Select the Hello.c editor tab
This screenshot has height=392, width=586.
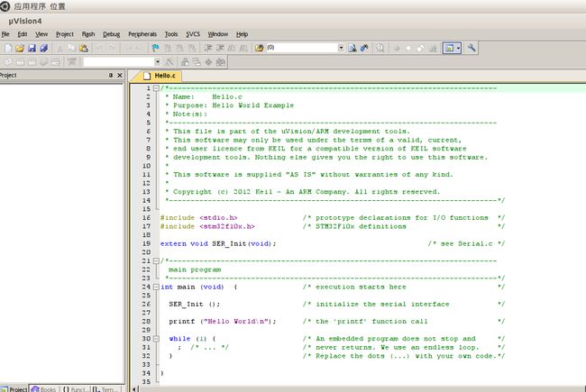(x=160, y=76)
